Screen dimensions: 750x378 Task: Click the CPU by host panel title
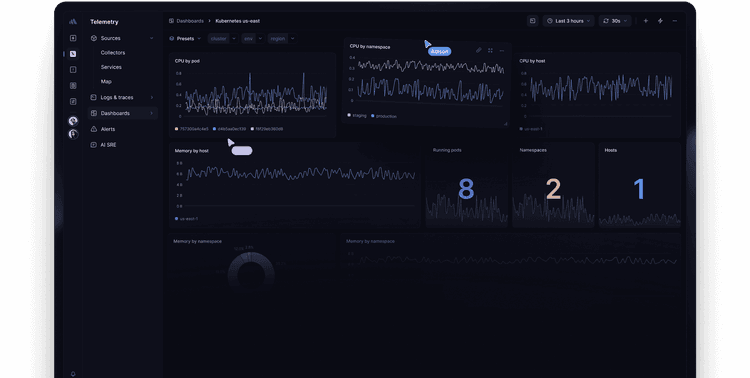[x=532, y=61]
